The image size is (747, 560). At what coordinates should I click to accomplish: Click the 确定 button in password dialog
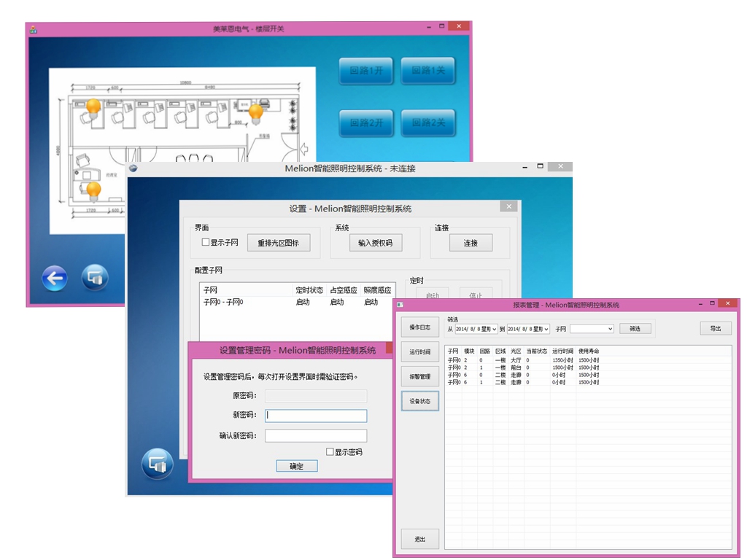pos(297,466)
